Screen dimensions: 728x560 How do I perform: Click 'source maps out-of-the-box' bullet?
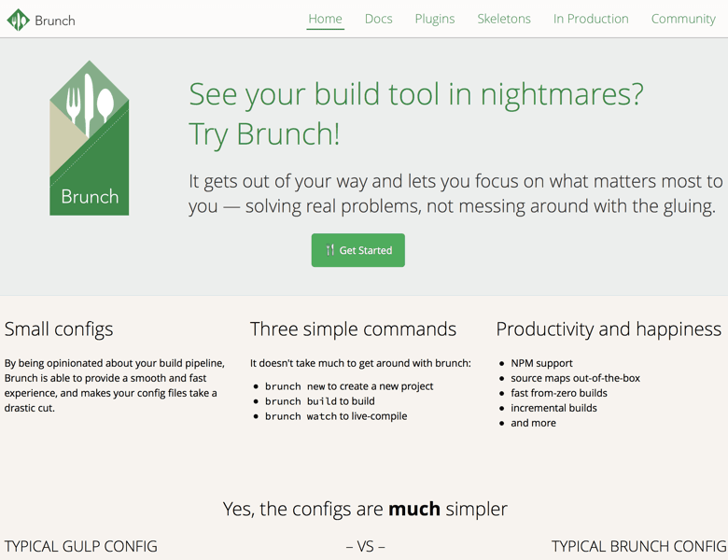tap(575, 378)
